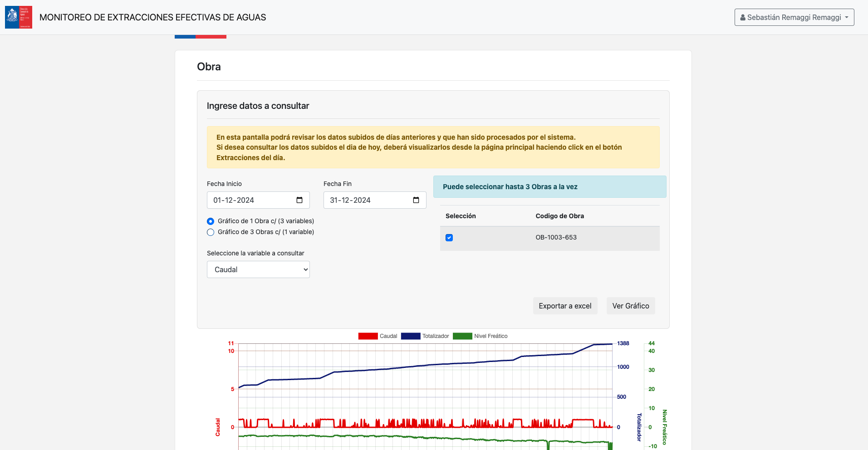Viewport: 868px width, 450px height.
Task: Uncheck the OB-1003-653 selection checkbox
Action: pyautogui.click(x=449, y=238)
